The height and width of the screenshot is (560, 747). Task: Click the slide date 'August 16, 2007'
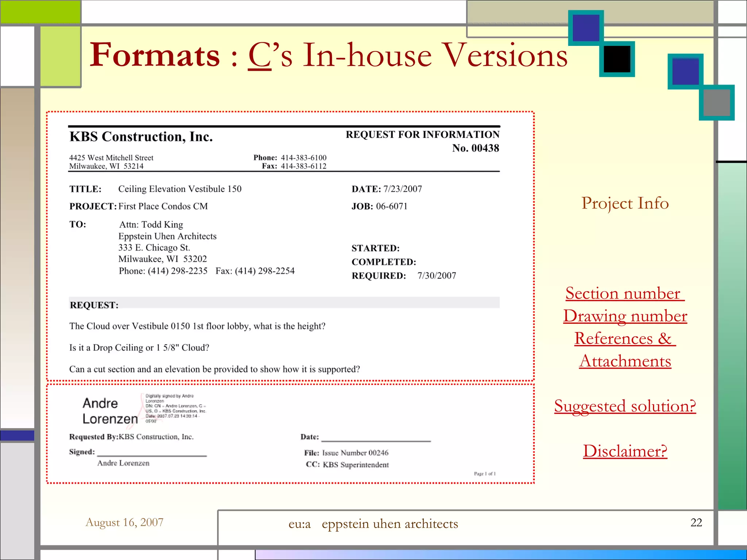(x=124, y=522)
